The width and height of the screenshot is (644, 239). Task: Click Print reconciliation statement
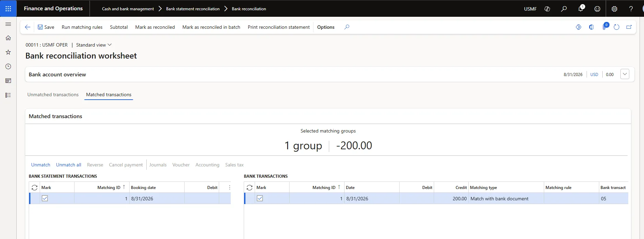point(279,27)
